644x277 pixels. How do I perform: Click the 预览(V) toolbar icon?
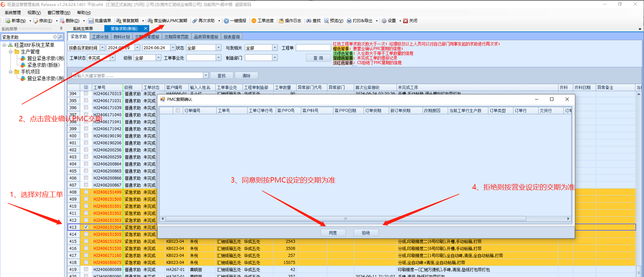326,21
